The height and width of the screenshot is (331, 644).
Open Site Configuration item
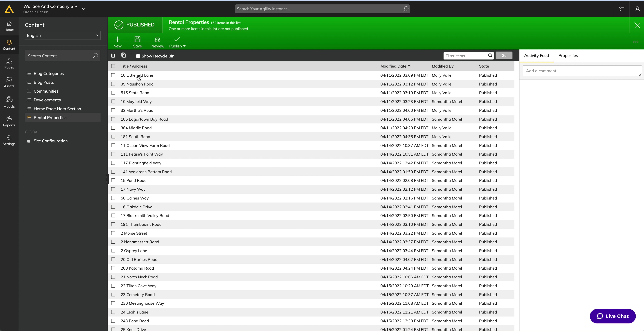click(50, 141)
